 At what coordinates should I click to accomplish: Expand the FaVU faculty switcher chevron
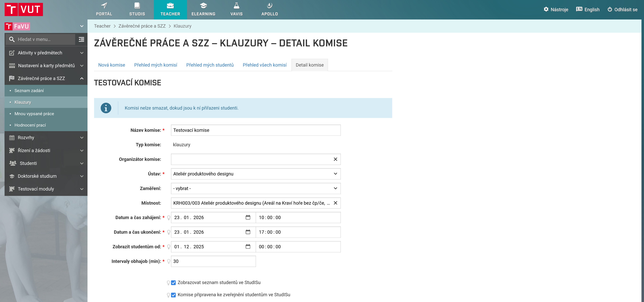(x=82, y=26)
